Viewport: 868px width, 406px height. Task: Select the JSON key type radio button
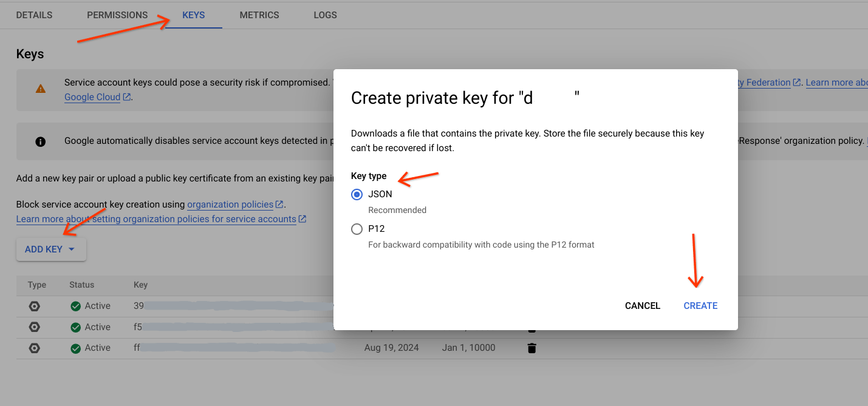pyautogui.click(x=357, y=195)
